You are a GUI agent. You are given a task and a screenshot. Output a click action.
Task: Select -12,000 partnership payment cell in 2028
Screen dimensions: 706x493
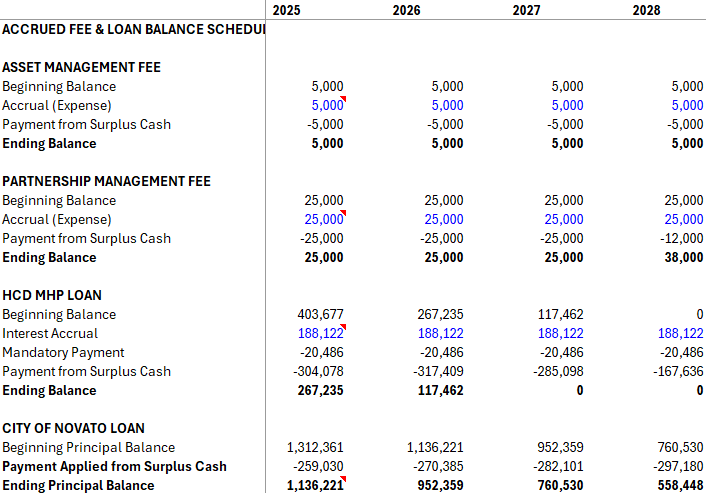click(681, 238)
